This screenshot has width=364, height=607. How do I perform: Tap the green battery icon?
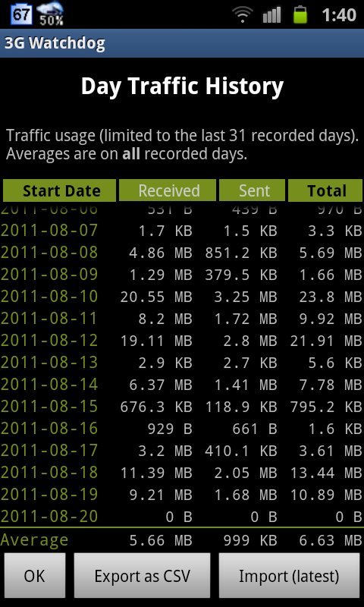pos(300,14)
